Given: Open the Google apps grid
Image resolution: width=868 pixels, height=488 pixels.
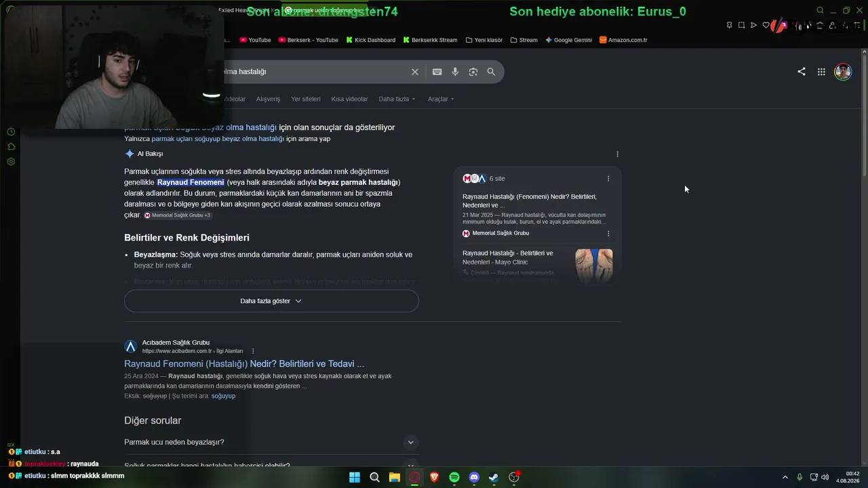Looking at the screenshot, I should 821,72.
